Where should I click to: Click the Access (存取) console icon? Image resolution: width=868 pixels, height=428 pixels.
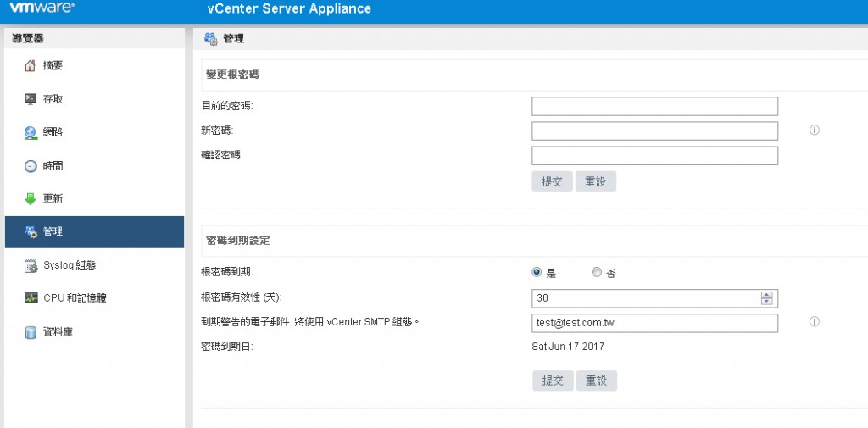(x=31, y=99)
